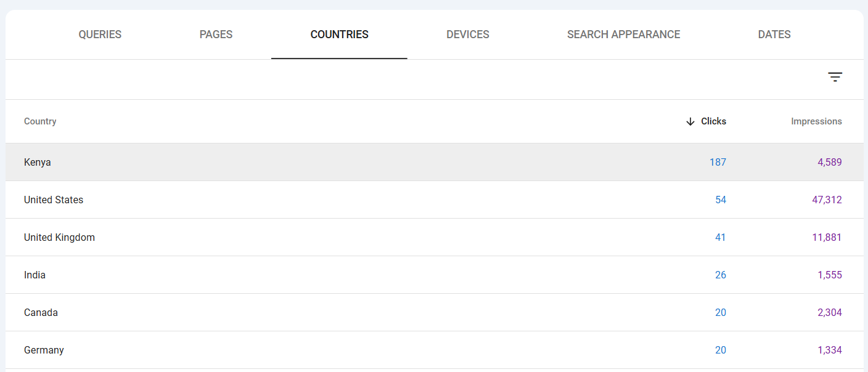
Task: Switch to the Pages tab
Action: point(216,34)
